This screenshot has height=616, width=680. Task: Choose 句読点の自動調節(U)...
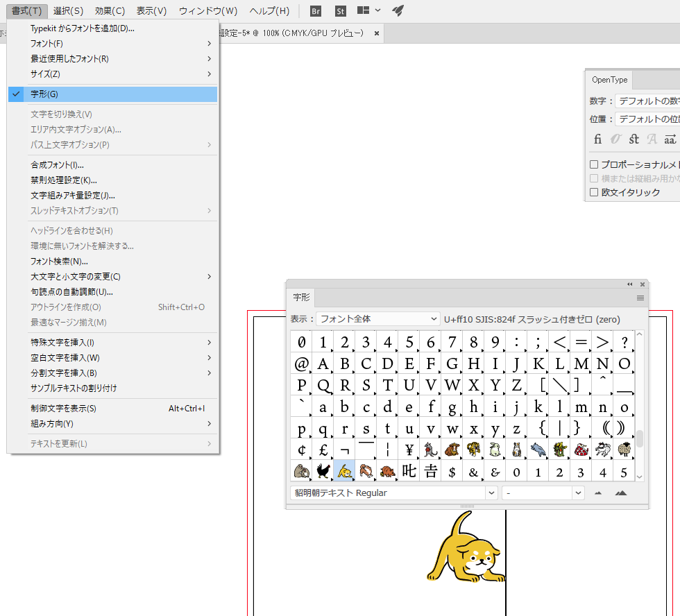coord(112,292)
